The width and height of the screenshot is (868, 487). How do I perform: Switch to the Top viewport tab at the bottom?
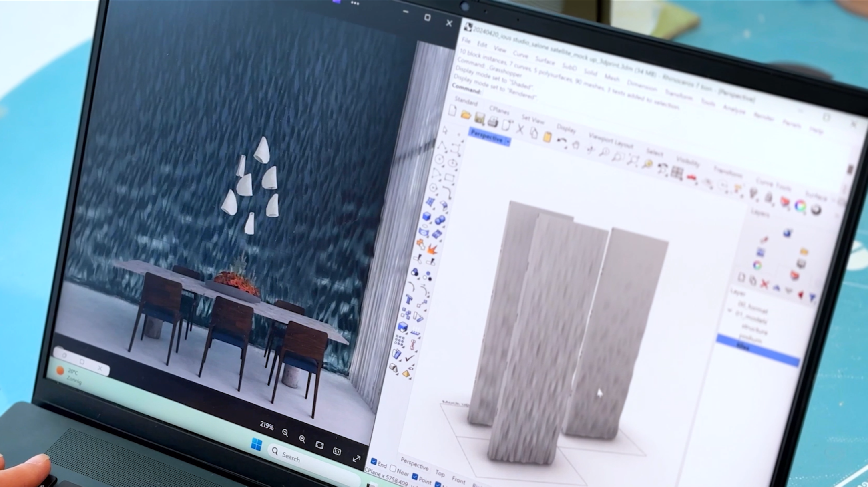[x=440, y=473]
